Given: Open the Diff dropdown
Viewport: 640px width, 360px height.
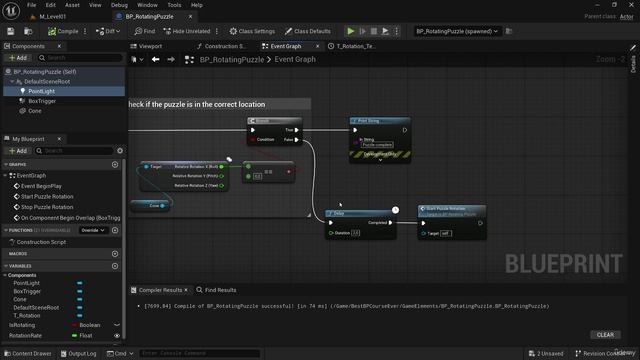Looking at the screenshot, I should pyautogui.click(x=108, y=31).
